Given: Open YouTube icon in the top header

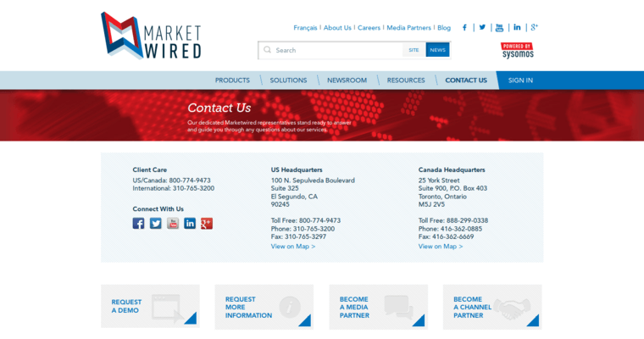Looking at the screenshot, I should (x=499, y=27).
